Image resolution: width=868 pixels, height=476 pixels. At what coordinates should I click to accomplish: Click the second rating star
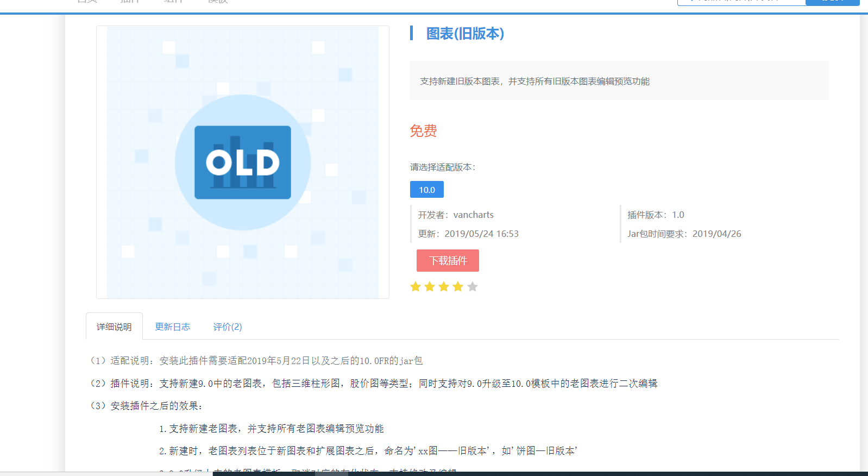pyautogui.click(x=430, y=286)
